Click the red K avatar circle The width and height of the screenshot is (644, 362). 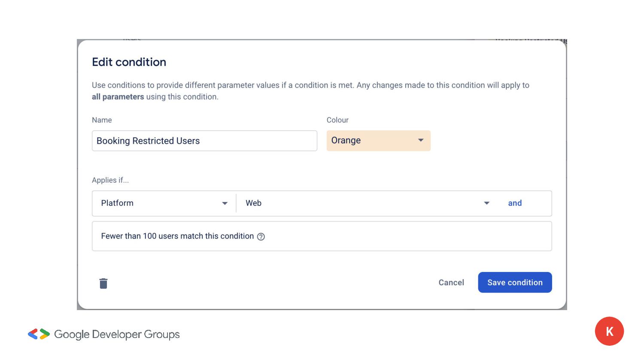(x=609, y=331)
